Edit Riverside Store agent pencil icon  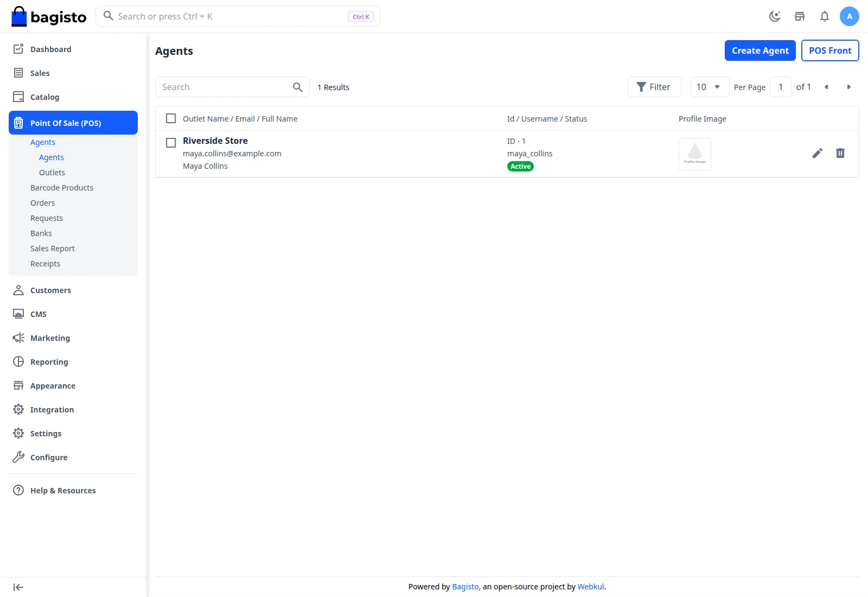click(818, 153)
